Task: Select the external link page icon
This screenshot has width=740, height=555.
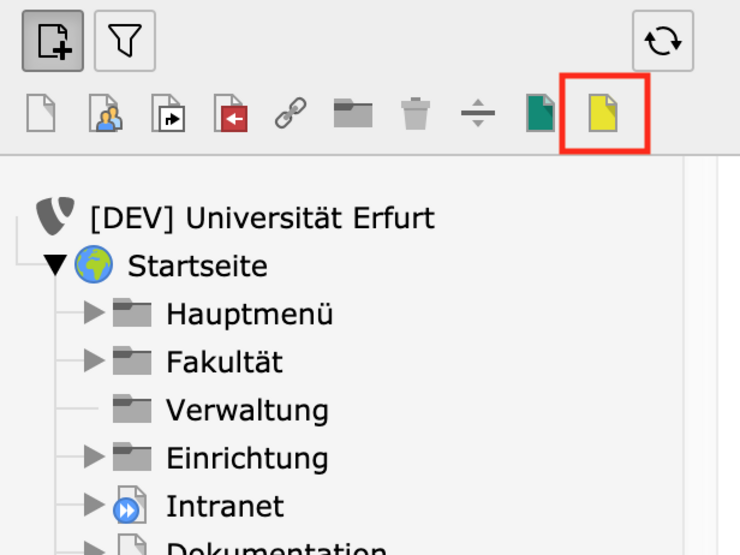Action: 291,113
